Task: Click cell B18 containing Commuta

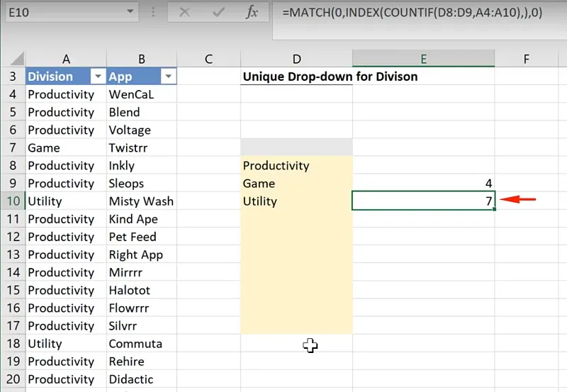Action: click(141, 344)
